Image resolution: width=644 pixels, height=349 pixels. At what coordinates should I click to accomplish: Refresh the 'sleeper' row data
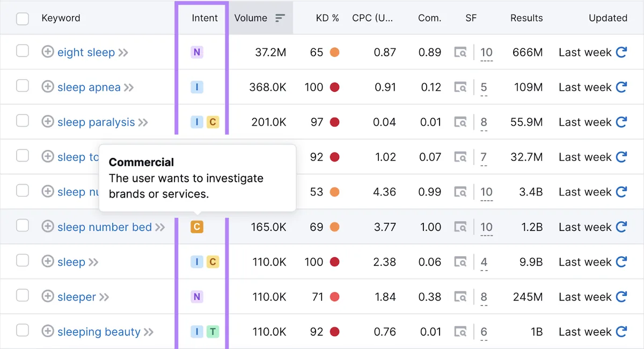621,297
